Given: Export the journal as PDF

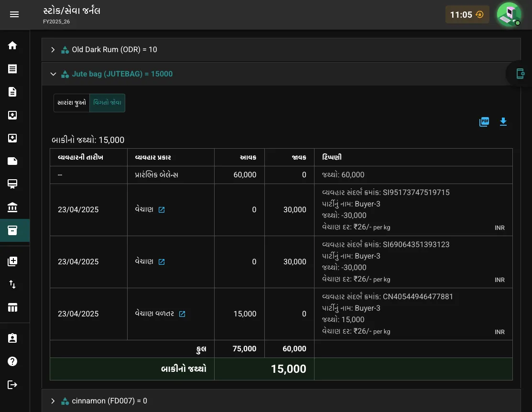Looking at the screenshot, I should [484, 121].
